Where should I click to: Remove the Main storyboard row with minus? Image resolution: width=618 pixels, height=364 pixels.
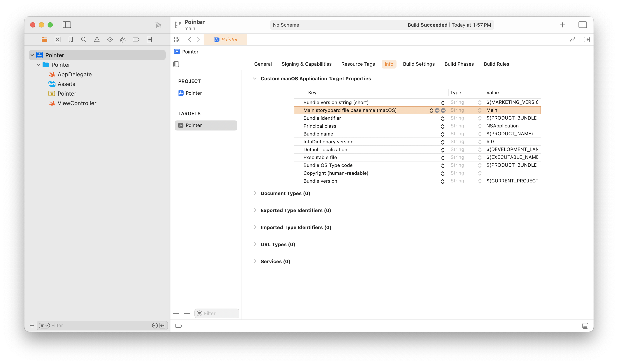[443, 110]
